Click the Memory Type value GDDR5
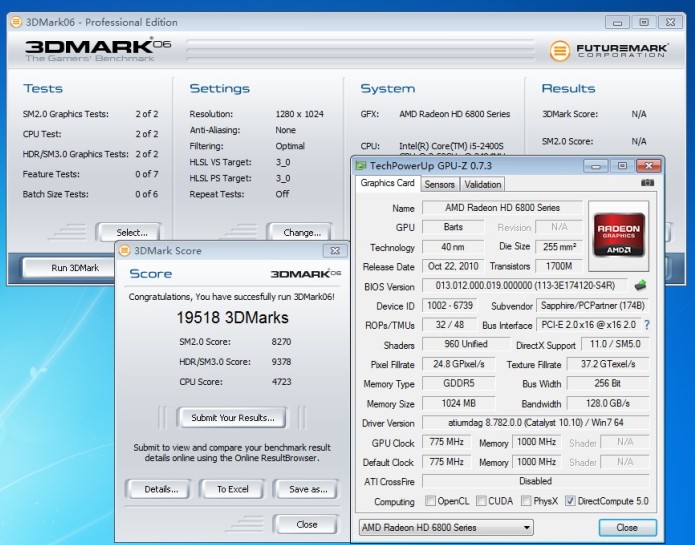The height and width of the screenshot is (545, 695). coord(459,383)
